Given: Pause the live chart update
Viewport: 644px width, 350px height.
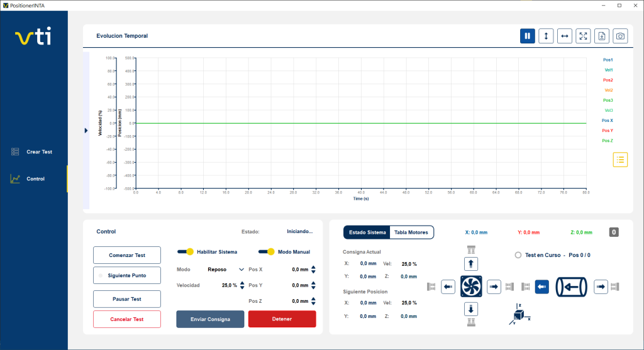Looking at the screenshot, I should (527, 36).
